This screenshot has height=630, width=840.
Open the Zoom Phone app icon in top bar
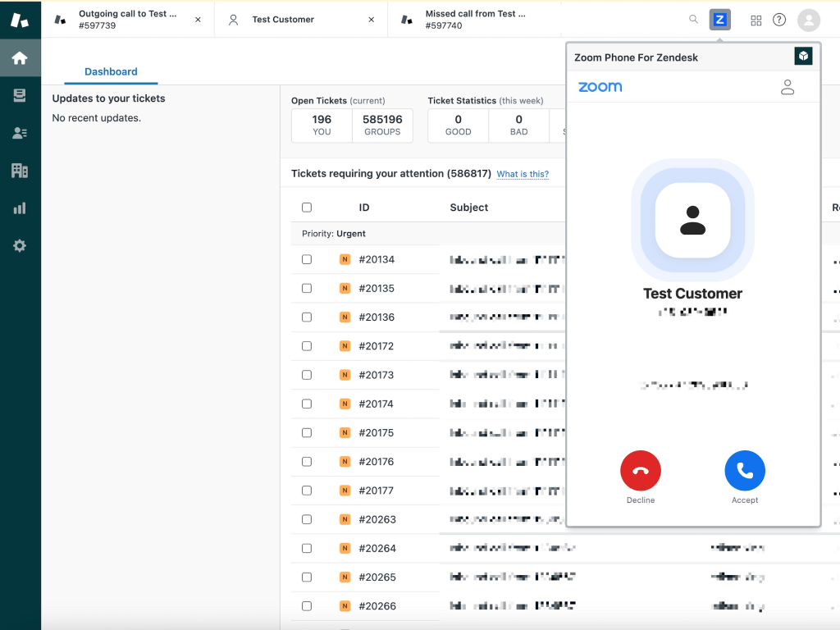[719, 20]
